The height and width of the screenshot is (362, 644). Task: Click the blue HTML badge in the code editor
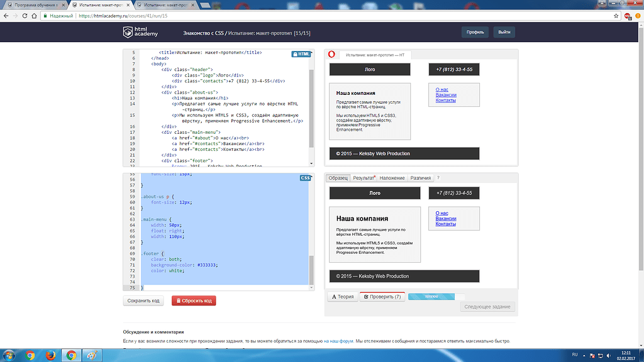pos(301,54)
